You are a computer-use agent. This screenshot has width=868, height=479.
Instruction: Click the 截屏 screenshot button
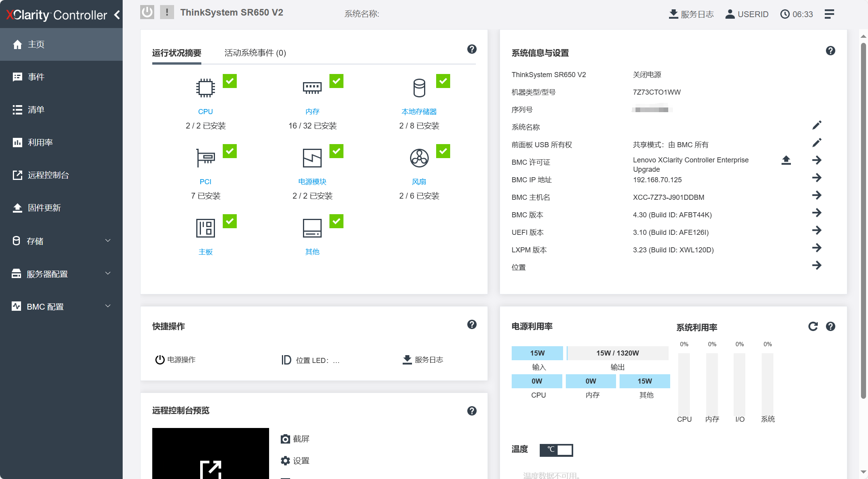[295, 439]
